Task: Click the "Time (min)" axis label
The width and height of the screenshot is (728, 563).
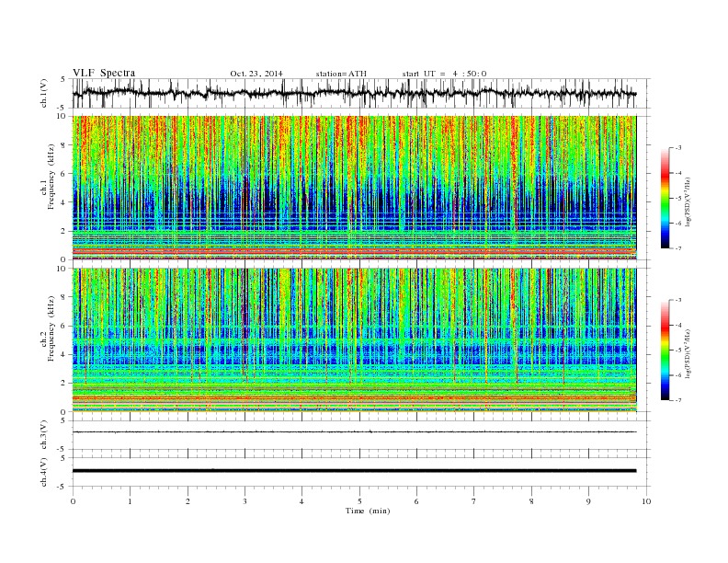Action: (x=368, y=511)
